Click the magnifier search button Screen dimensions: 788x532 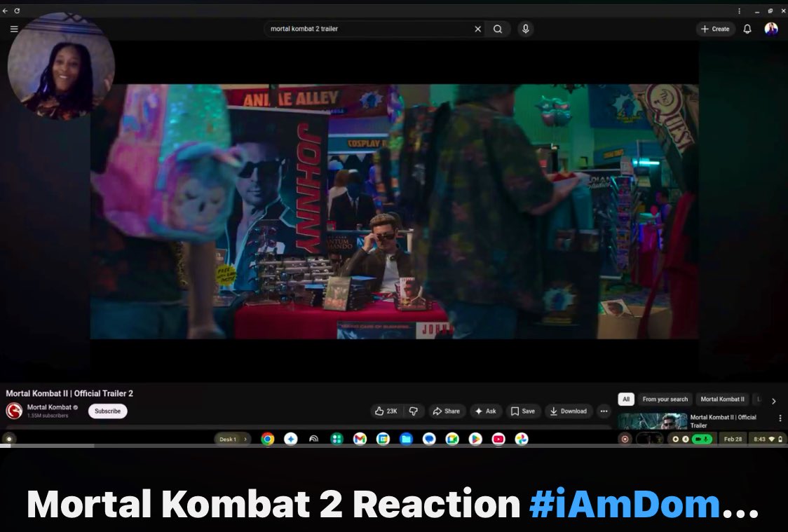pos(498,29)
